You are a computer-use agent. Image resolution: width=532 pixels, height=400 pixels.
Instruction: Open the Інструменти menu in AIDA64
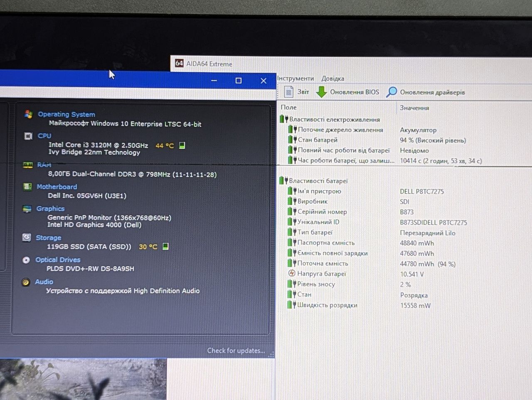tap(296, 78)
